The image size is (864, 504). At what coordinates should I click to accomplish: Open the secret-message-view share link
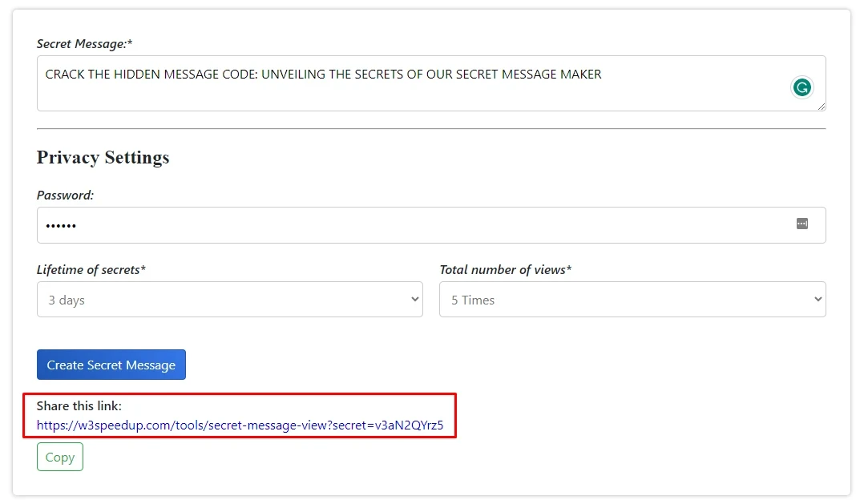tap(240, 425)
